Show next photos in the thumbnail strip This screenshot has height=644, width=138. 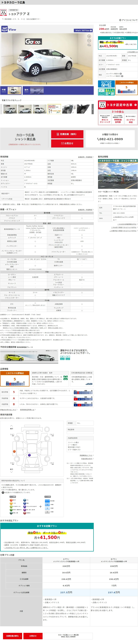92,109
